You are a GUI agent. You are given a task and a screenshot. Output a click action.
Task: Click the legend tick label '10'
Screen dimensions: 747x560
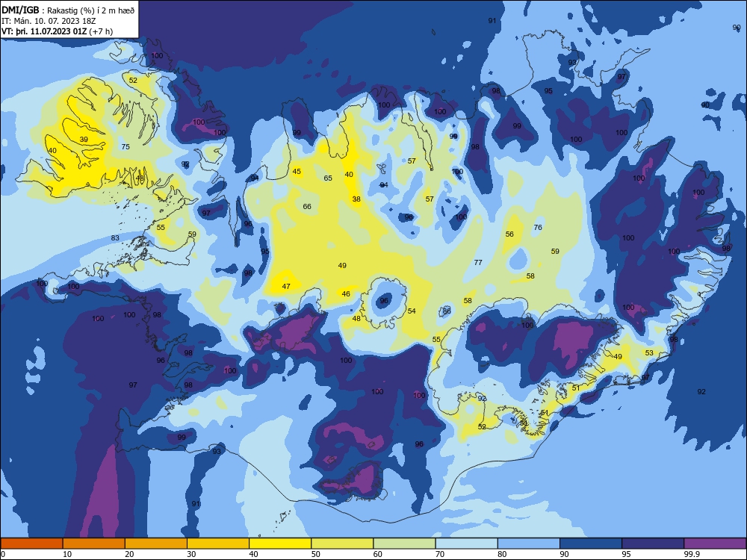point(67,554)
